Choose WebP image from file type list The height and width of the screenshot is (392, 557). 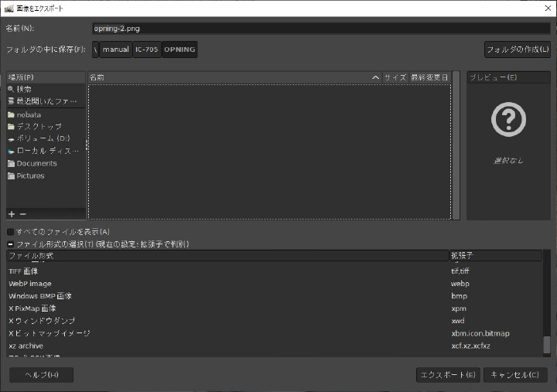point(30,284)
